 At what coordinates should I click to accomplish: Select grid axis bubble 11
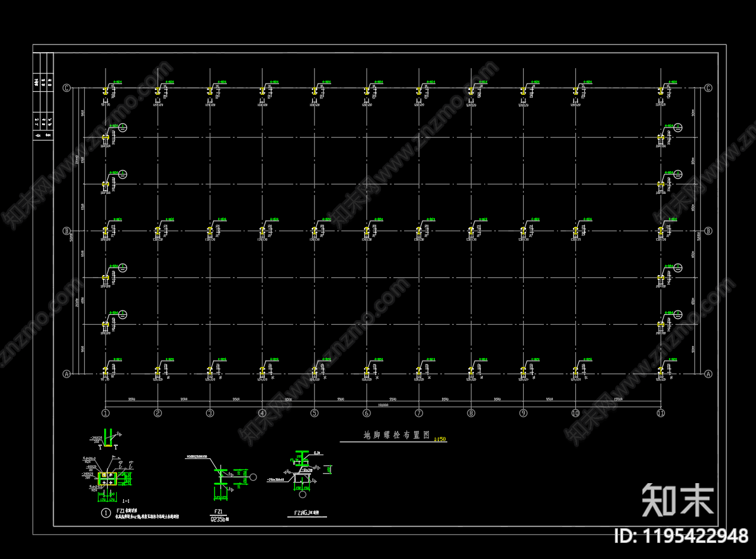(x=661, y=413)
